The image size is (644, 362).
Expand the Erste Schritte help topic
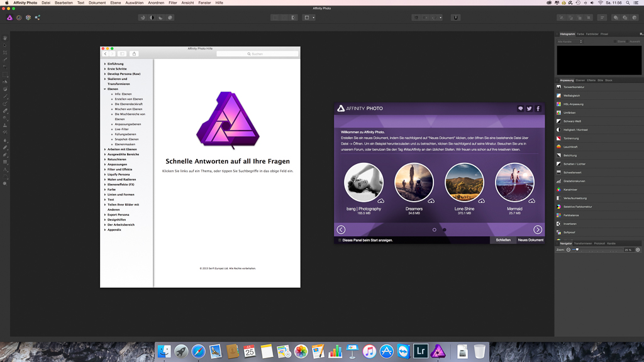pyautogui.click(x=105, y=69)
